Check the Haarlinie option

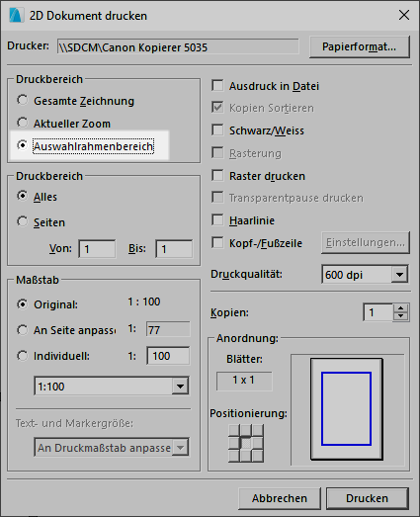coord(217,219)
